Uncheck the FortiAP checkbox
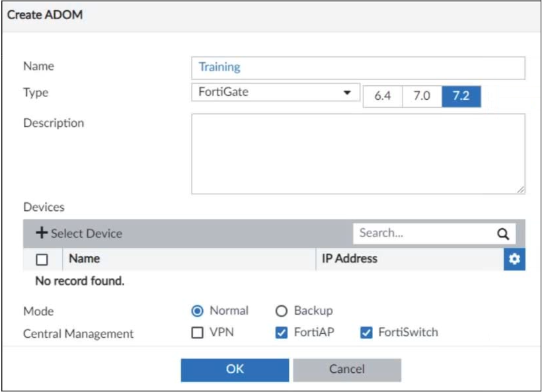 click(282, 333)
